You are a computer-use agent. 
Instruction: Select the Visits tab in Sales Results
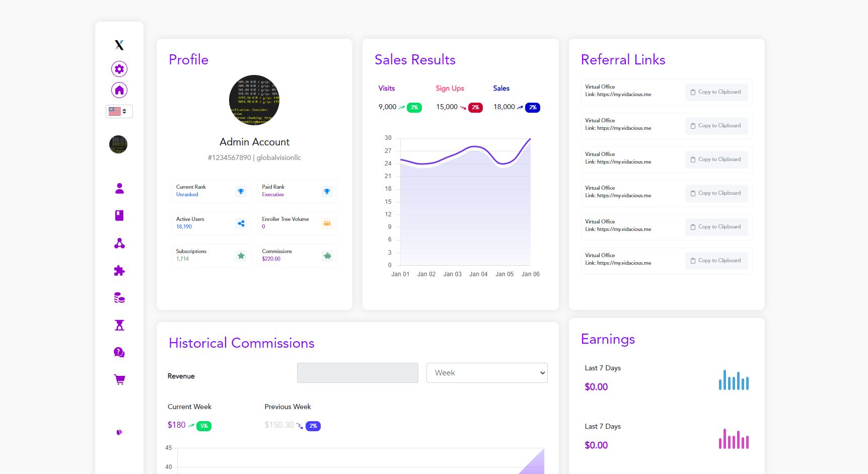click(386, 89)
